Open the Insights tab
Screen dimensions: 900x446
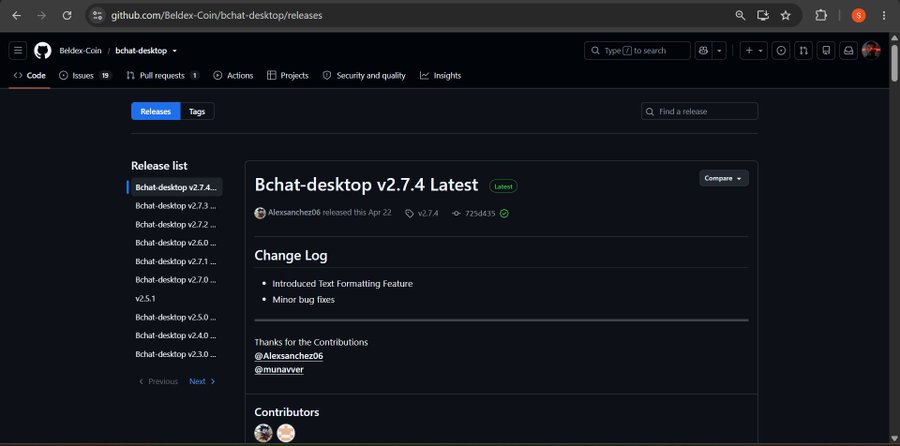click(x=440, y=75)
